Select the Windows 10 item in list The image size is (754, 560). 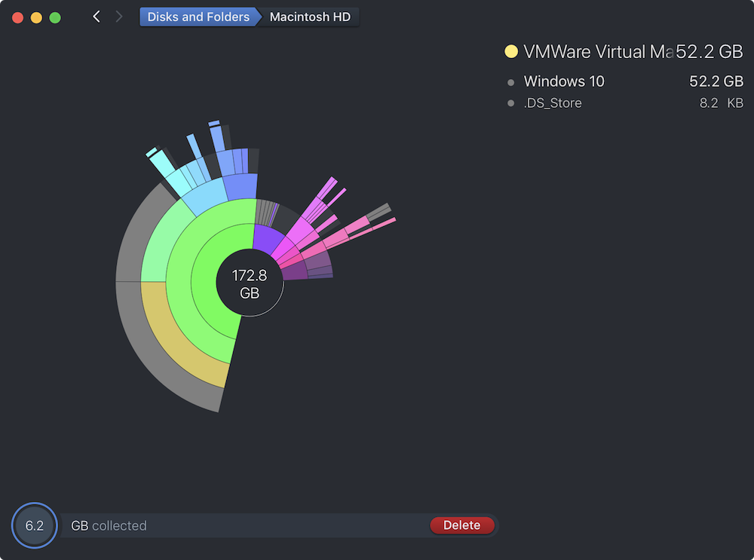point(564,81)
